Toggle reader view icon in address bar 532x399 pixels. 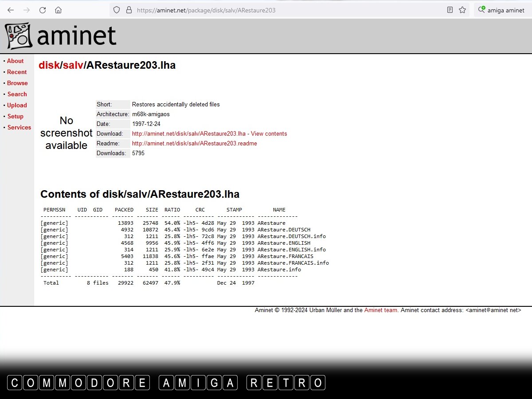(450, 10)
